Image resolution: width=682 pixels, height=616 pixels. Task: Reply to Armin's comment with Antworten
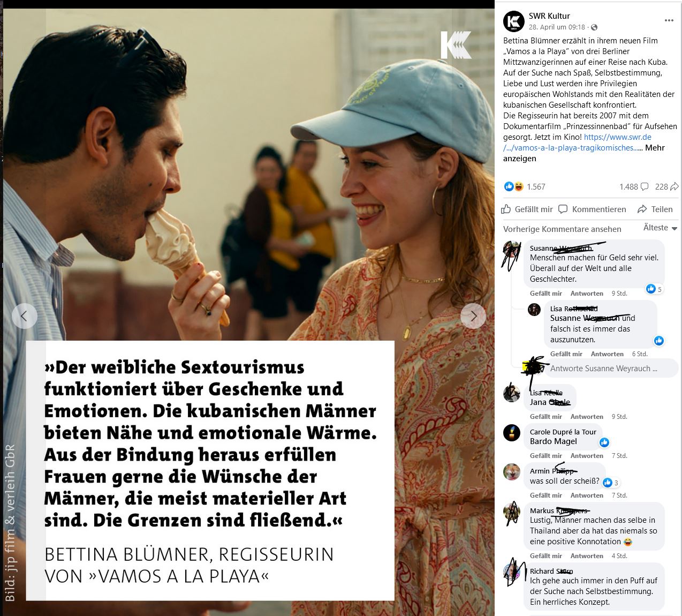point(587,495)
